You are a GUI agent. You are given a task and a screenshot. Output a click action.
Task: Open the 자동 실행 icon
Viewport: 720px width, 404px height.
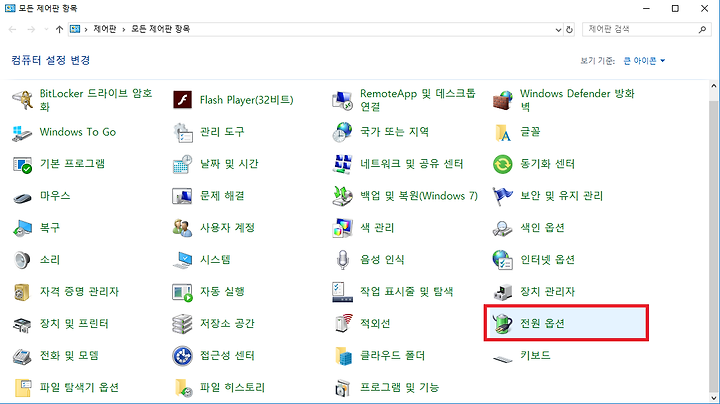(x=182, y=292)
